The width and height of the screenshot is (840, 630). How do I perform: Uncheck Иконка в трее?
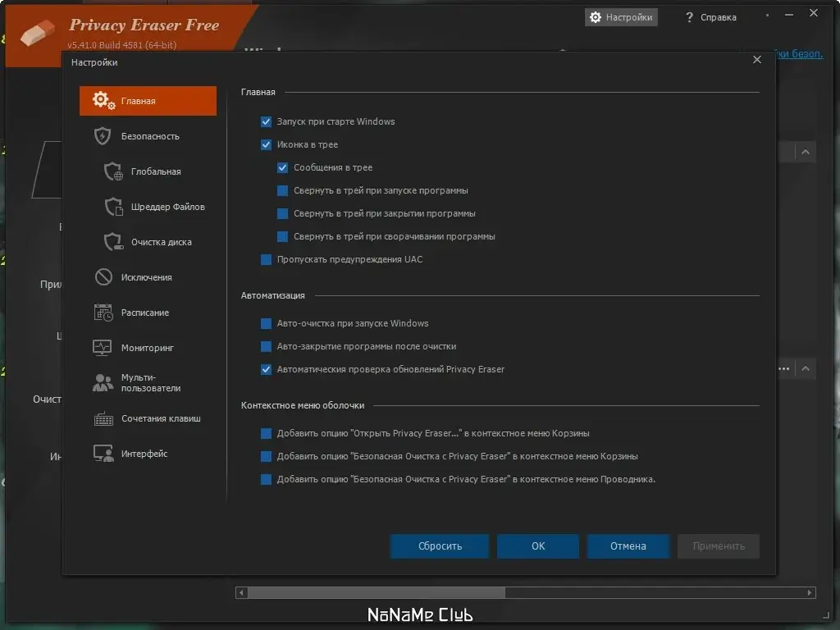click(x=267, y=144)
